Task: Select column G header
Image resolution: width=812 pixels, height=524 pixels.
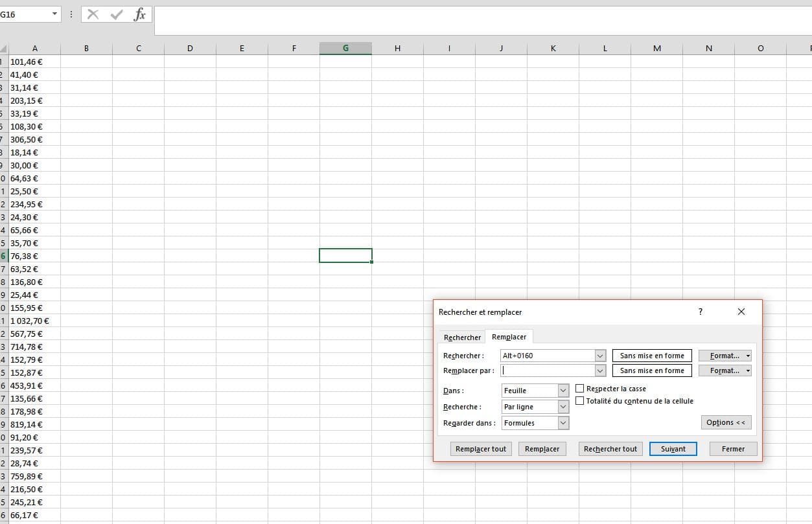Action: coord(345,49)
